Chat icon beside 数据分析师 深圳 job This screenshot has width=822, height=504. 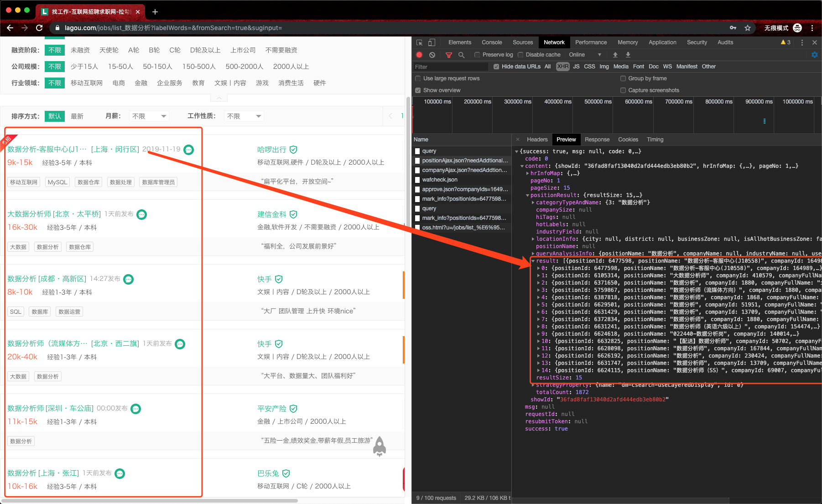tap(136, 409)
